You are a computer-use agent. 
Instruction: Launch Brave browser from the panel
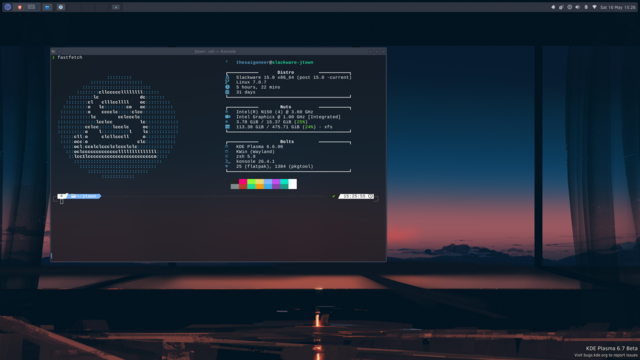[x=19, y=7]
